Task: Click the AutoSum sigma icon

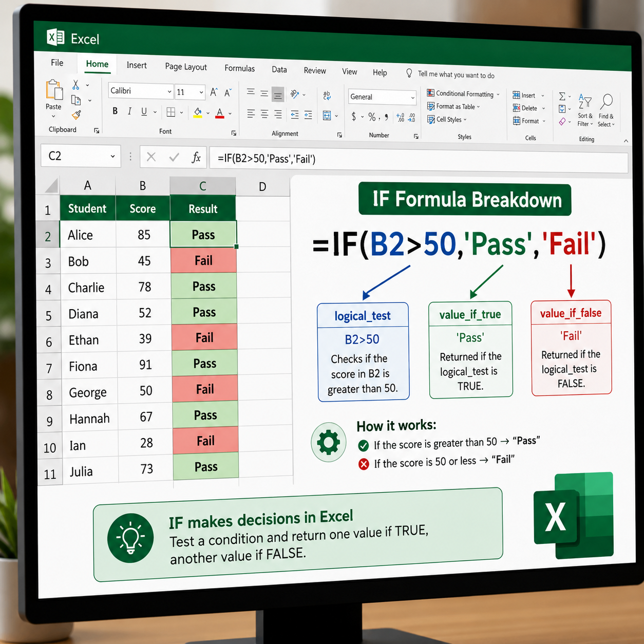Action: point(562,97)
